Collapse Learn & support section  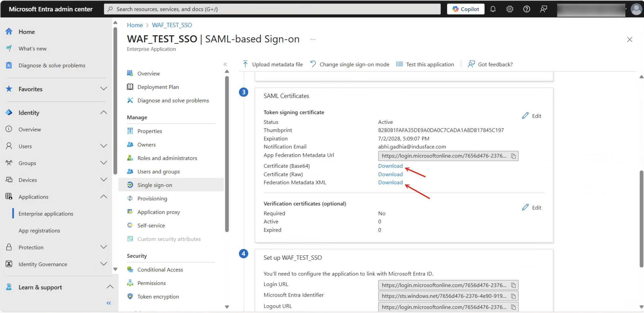coord(110,287)
